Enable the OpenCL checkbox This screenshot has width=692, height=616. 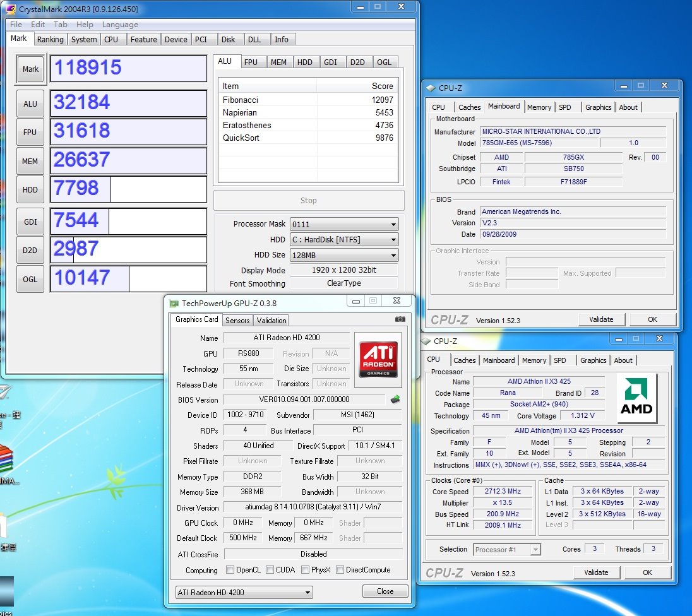point(230,570)
